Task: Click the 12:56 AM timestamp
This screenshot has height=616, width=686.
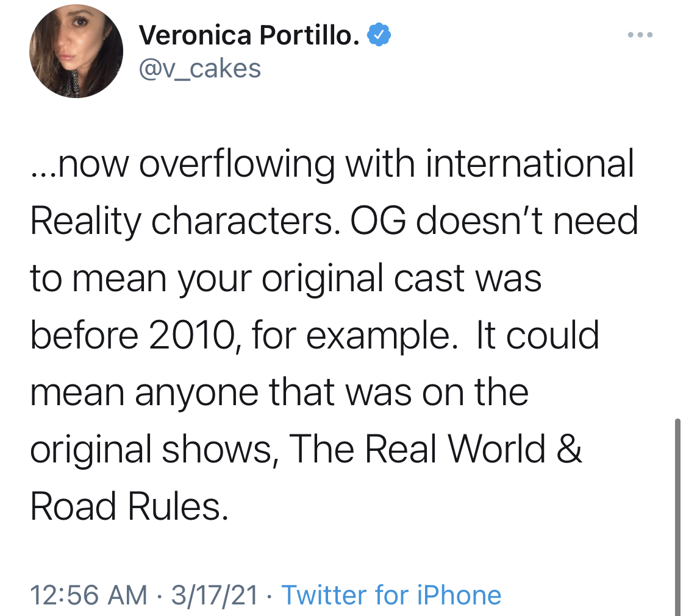Action: click(89, 595)
